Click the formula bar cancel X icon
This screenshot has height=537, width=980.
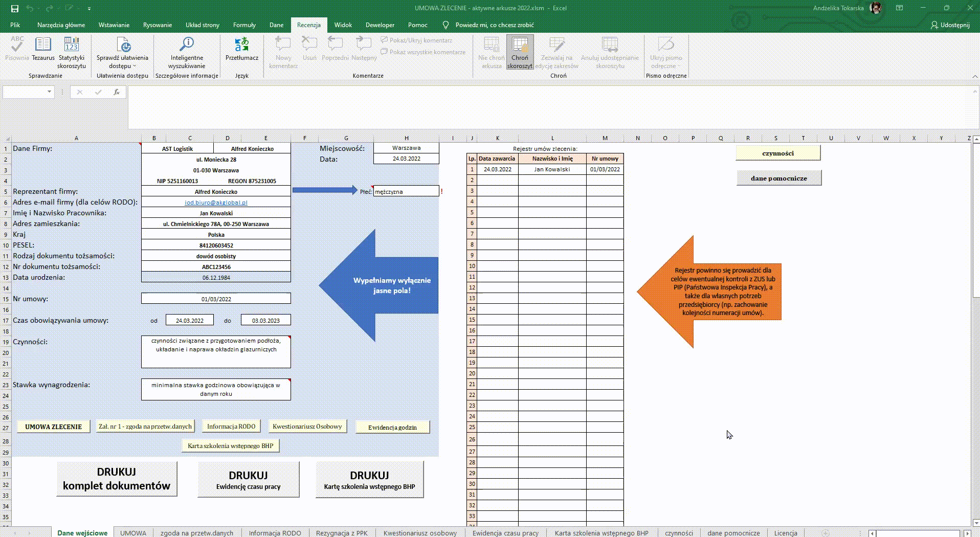79,92
